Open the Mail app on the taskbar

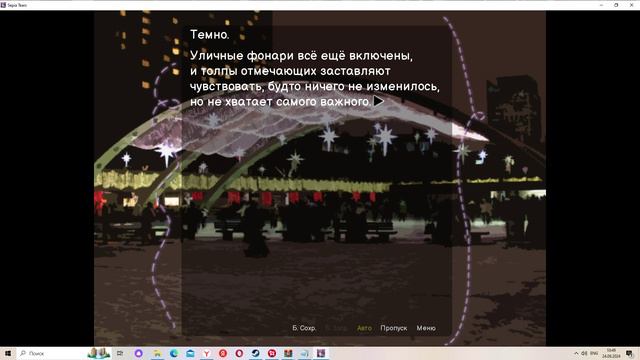[190, 353]
